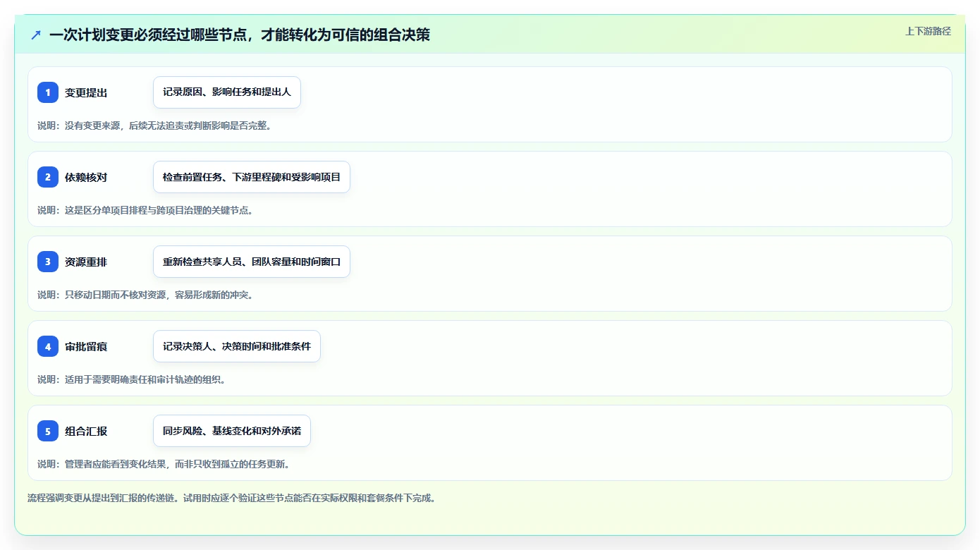Click the 审批留痕 step title
980x550 pixels.
[x=86, y=346]
